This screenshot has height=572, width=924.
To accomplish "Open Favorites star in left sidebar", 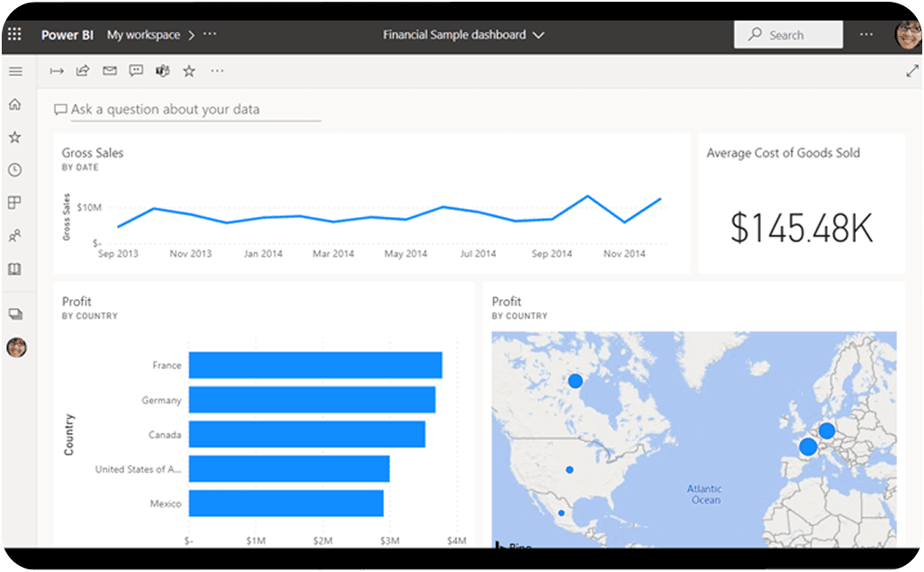I will click(x=15, y=137).
